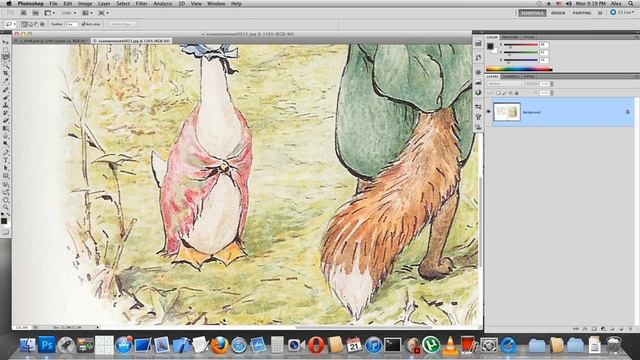Open the View Extras dropdown
The height and width of the screenshot is (360, 640).
pos(49,13)
